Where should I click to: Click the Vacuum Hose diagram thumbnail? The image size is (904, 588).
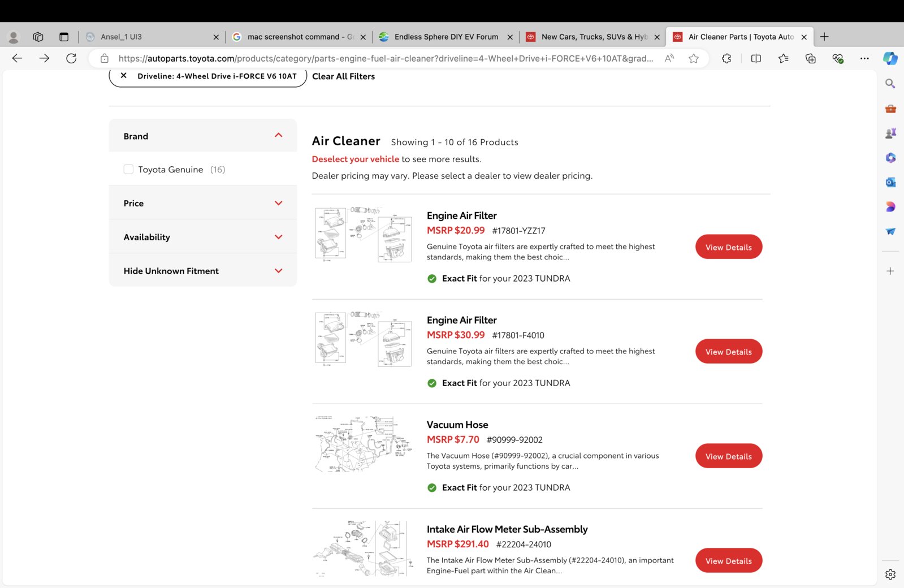(364, 444)
